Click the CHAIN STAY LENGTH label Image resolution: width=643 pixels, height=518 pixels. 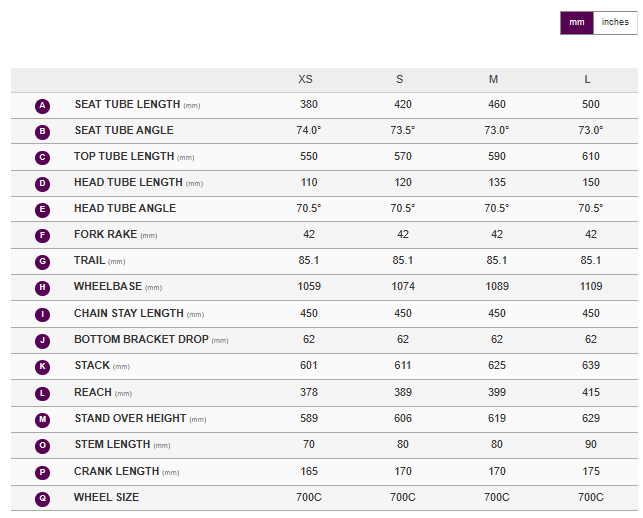click(128, 314)
